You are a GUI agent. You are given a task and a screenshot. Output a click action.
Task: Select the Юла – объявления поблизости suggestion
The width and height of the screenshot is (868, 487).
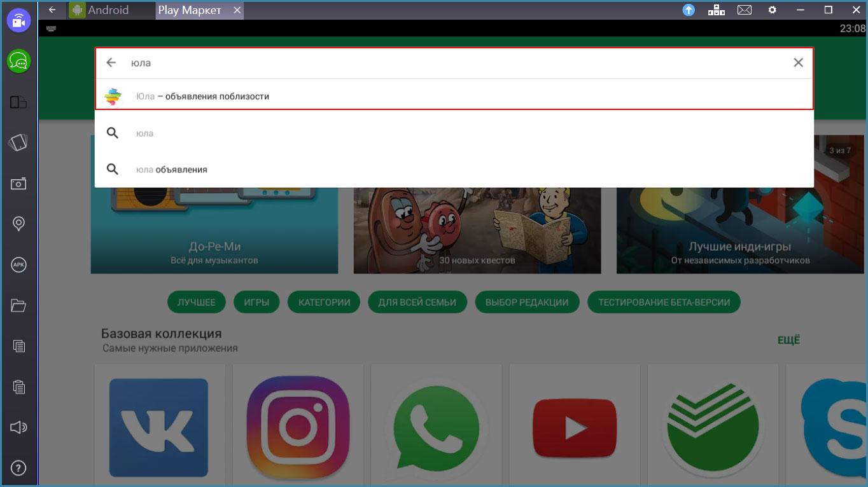point(454,96)
